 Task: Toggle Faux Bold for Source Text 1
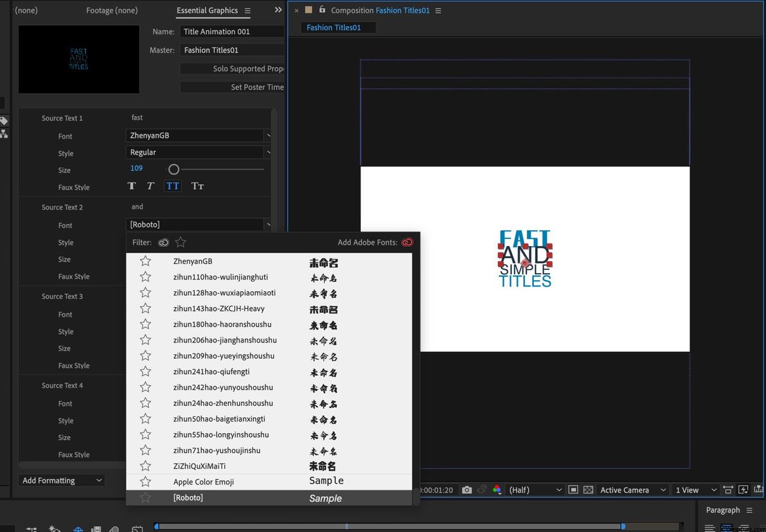pyautogui.click(x=132, y=186)
